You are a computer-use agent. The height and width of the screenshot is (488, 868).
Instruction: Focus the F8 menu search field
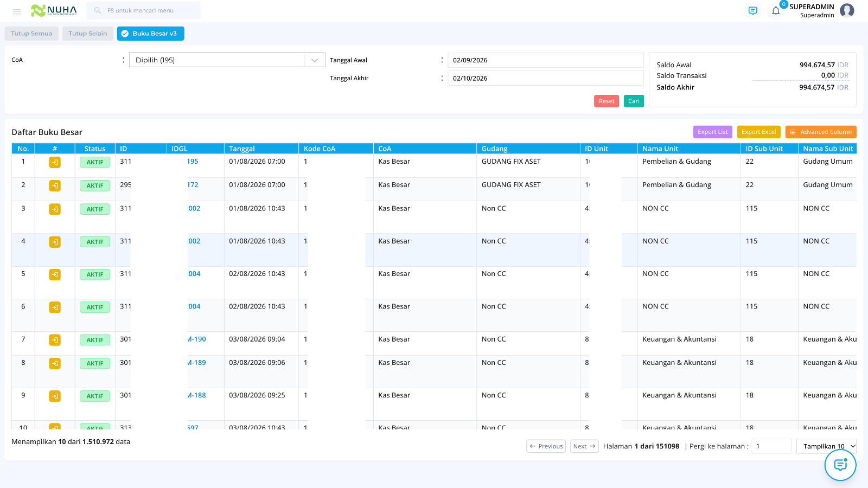(x=143, y=10)
